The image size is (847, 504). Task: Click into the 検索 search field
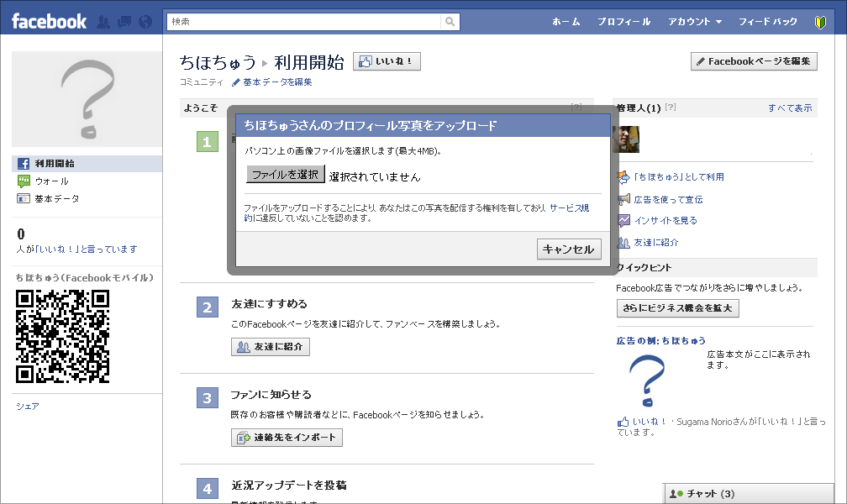(x=304, y=22)
